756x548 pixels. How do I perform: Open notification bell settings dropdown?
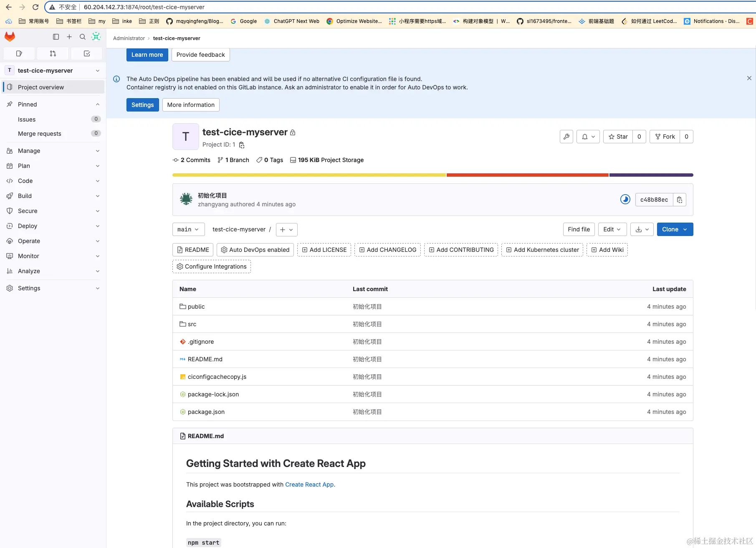coord(588,137)
